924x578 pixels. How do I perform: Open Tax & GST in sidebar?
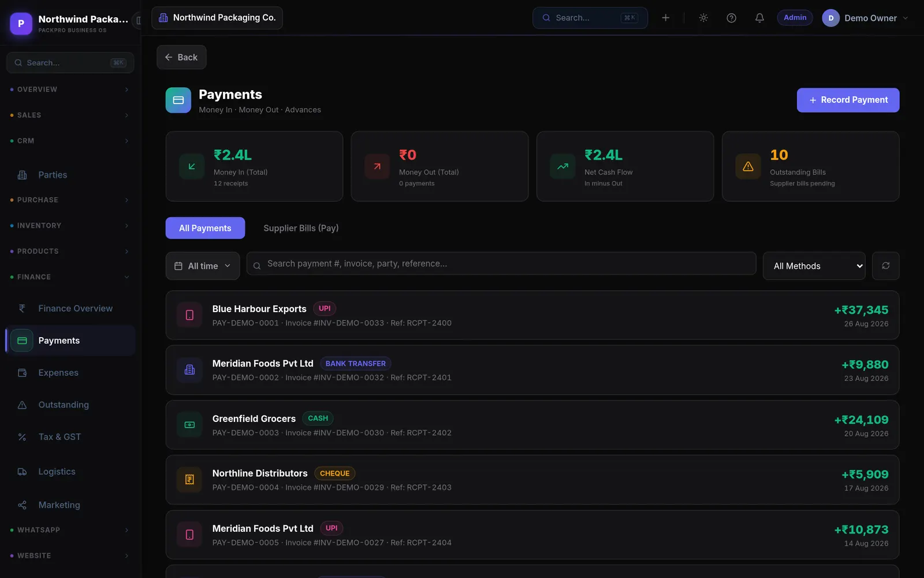(x=70, y=437)
